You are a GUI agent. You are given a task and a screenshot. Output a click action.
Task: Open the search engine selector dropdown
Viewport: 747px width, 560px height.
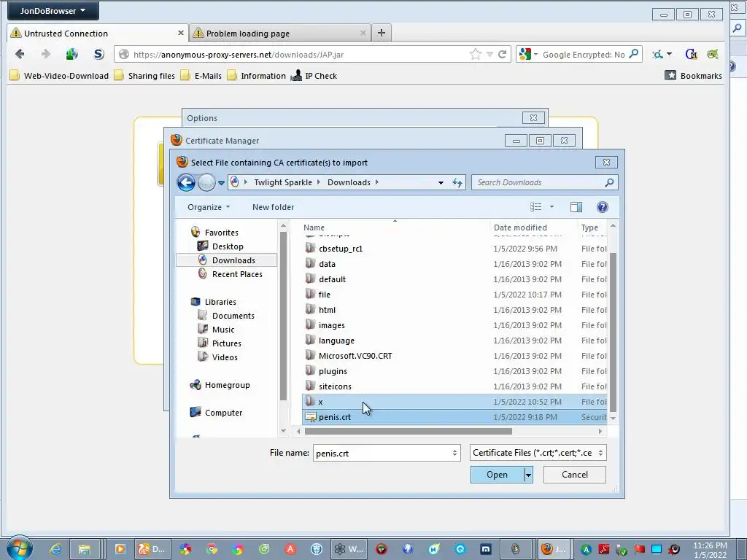click(528, 54)
